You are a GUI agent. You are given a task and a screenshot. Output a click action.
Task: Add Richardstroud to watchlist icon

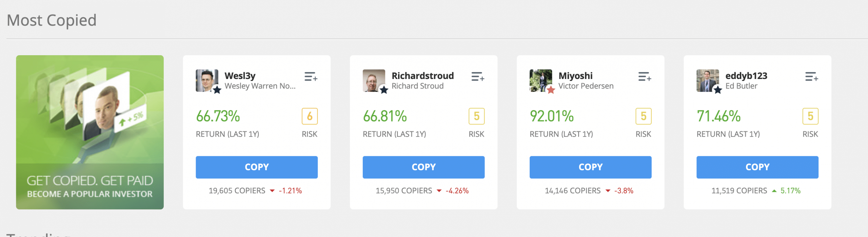tap(477, 77)
